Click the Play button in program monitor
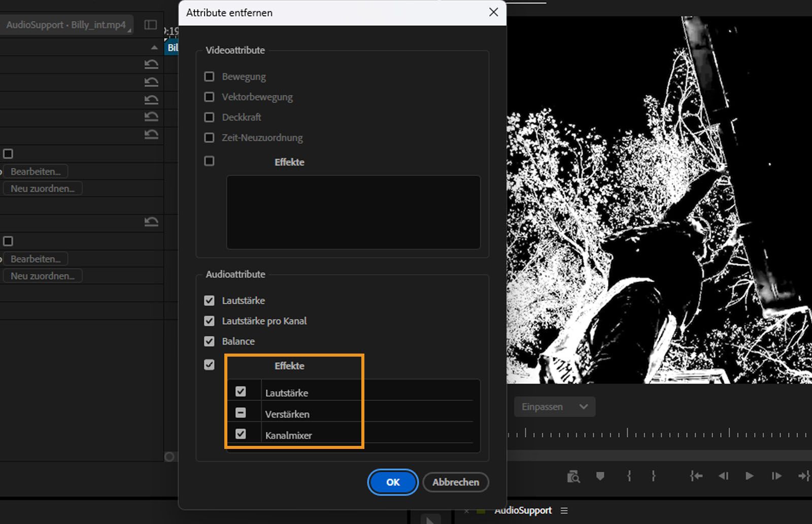Viewport: 812px width, 524px height. (749, 476)
